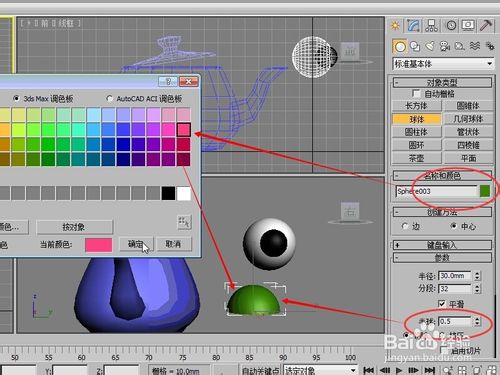The height and width of the screenshot is (375, 500).
Task: Play the animation
Action: 399,370
